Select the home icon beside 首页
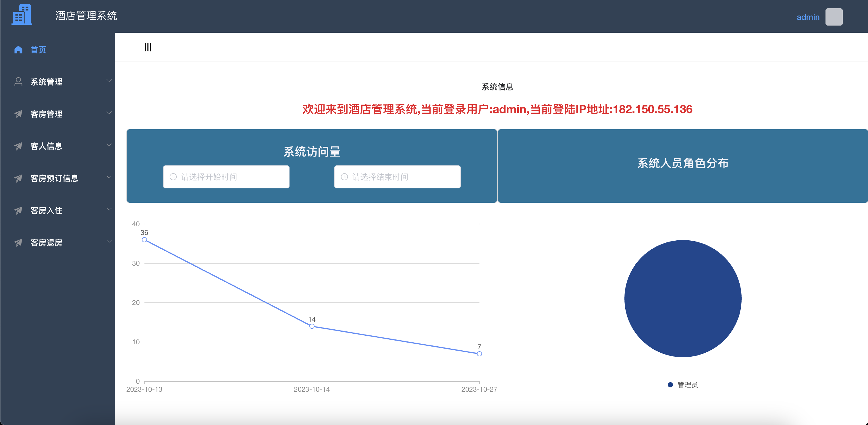 click(x=18, y=49)
